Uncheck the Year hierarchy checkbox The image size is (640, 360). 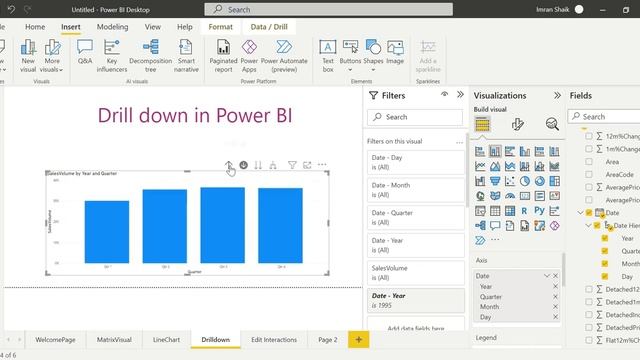click(x=605, y=238)
